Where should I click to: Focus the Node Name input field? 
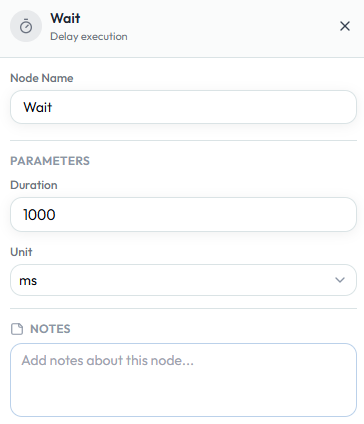(x=183, y=107)
